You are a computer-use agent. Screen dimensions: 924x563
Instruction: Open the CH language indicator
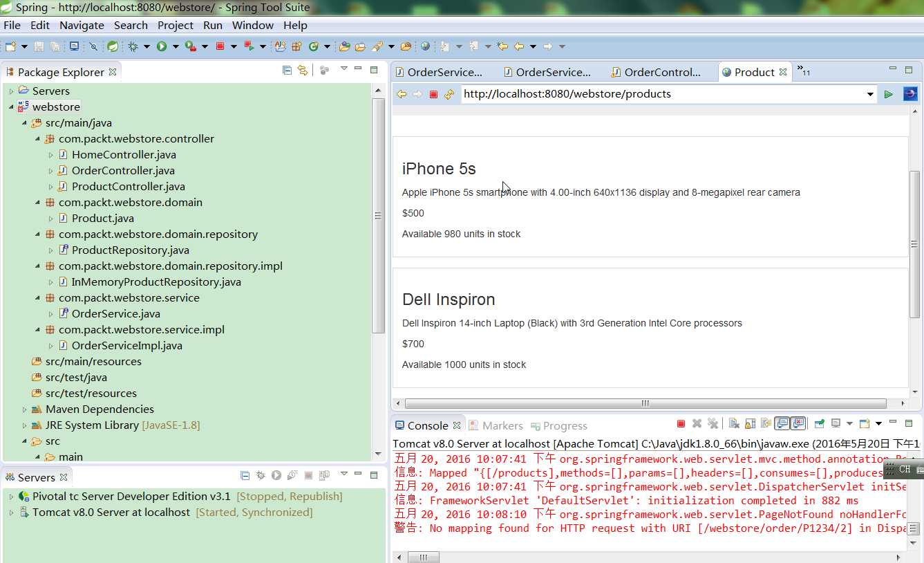(x=904, y=470)
